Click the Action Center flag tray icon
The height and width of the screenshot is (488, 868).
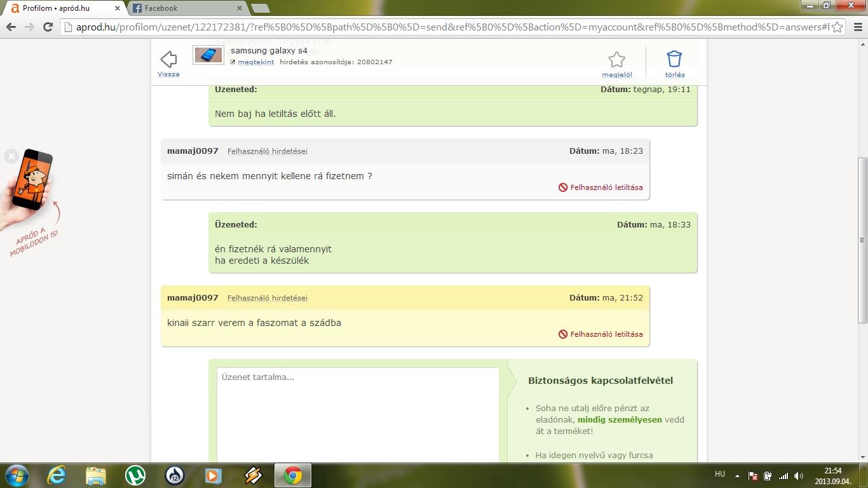753,476
